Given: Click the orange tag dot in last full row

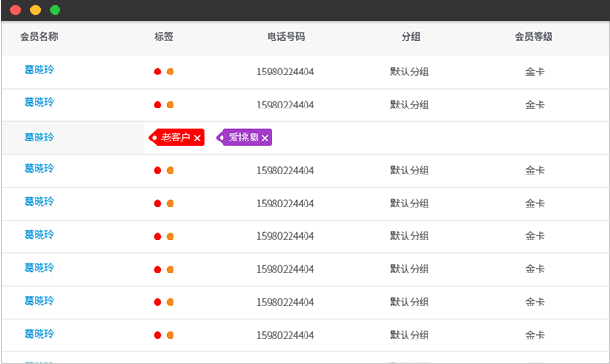Looking at the screenshot, I should (x=171, y=335).
